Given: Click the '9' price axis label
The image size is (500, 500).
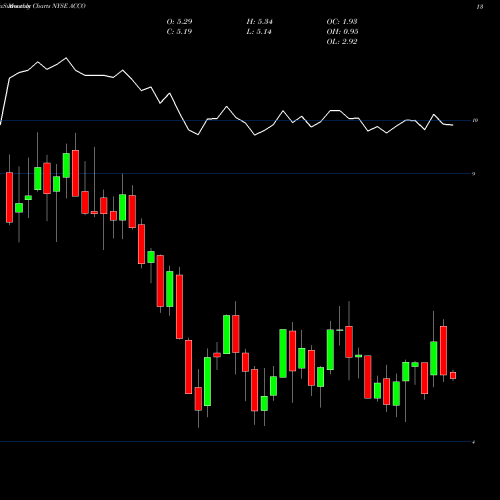Looking at the screenshot, I should click(474, 174).
